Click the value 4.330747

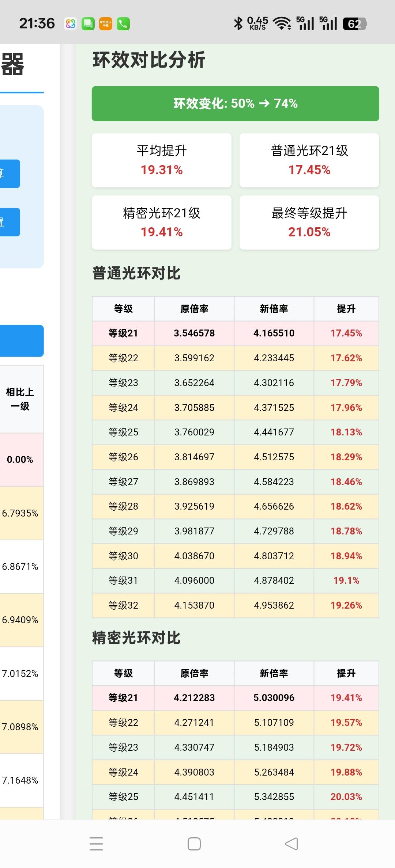point(194,747)
